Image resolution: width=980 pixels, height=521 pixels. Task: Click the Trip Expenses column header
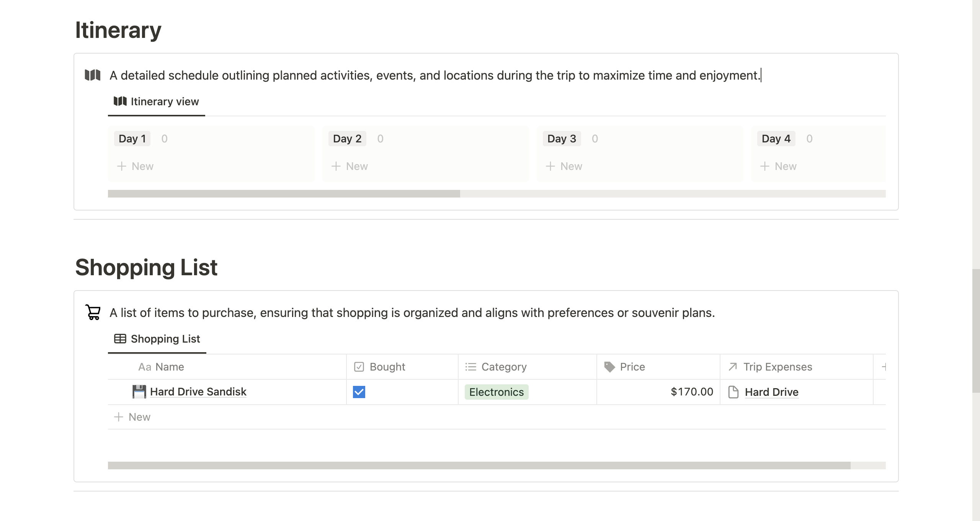[x=797, y=367]
